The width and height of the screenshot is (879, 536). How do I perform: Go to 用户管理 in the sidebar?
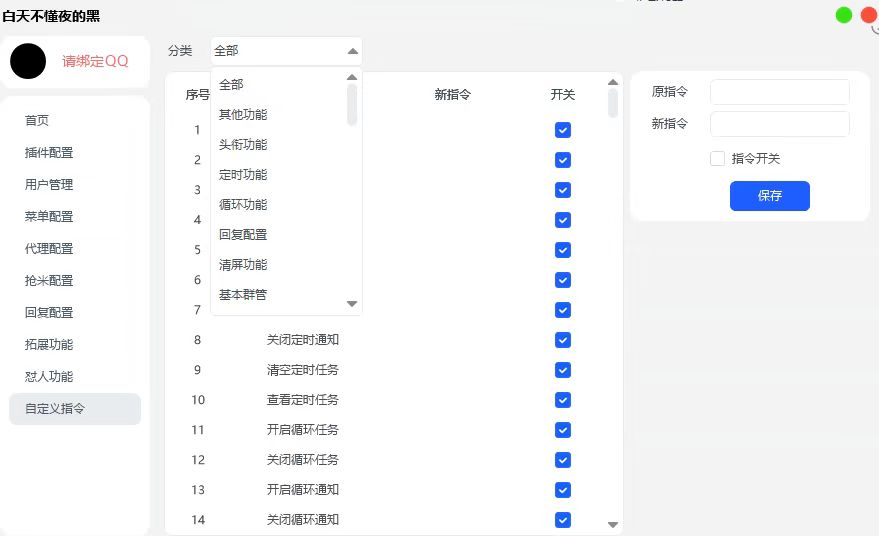[49, 185]
